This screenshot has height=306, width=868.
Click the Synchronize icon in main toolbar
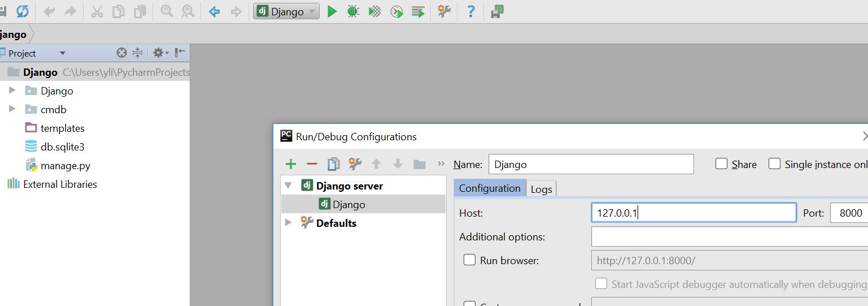click(x=22, y=11)
